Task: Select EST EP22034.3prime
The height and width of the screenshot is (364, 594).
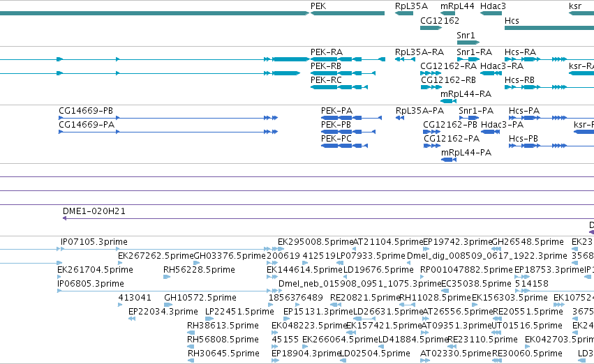Action: click(163, 312)
